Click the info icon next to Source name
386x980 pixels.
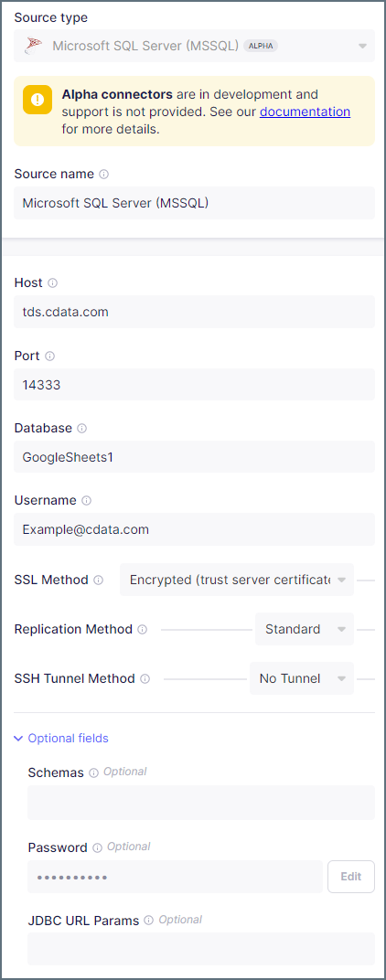[104, 175]
